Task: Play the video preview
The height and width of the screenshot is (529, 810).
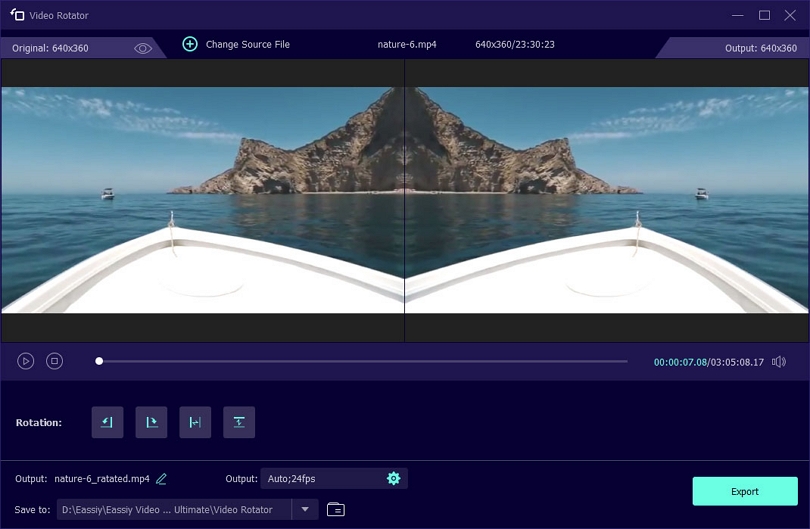Action: click(x=25, y=361)
